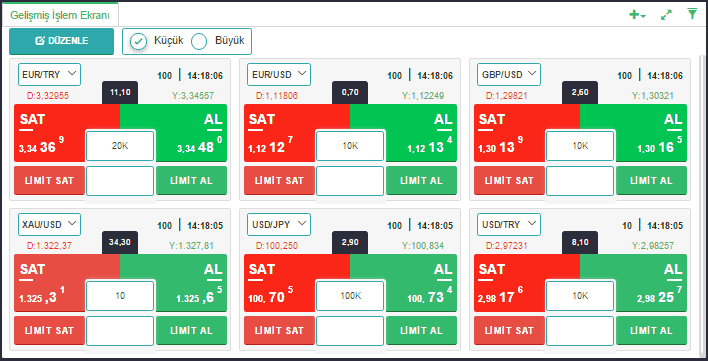Open the USD/JPY pair dropdown
Viewport: 708px width, 361px height.
point(279,224)
